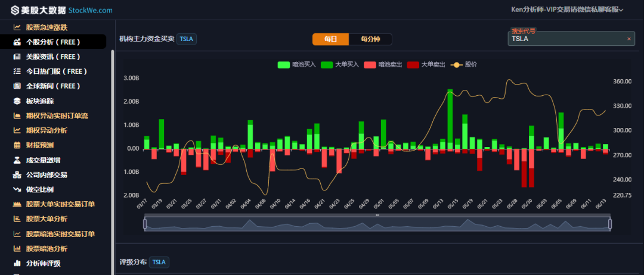The width and height of the screenshot is (644, 275).
Task: Click the 03/17 date axis label
Action: point(142,204)
